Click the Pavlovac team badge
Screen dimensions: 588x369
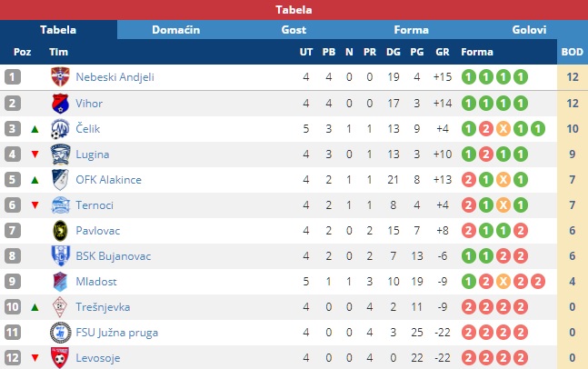[60, 230]
